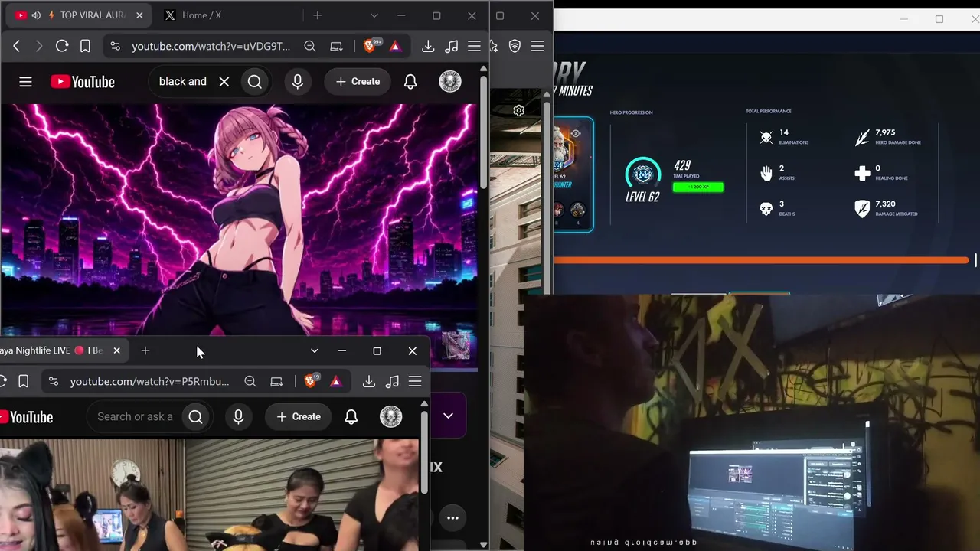Open Brave Rewards in the top window

[395, 47]
